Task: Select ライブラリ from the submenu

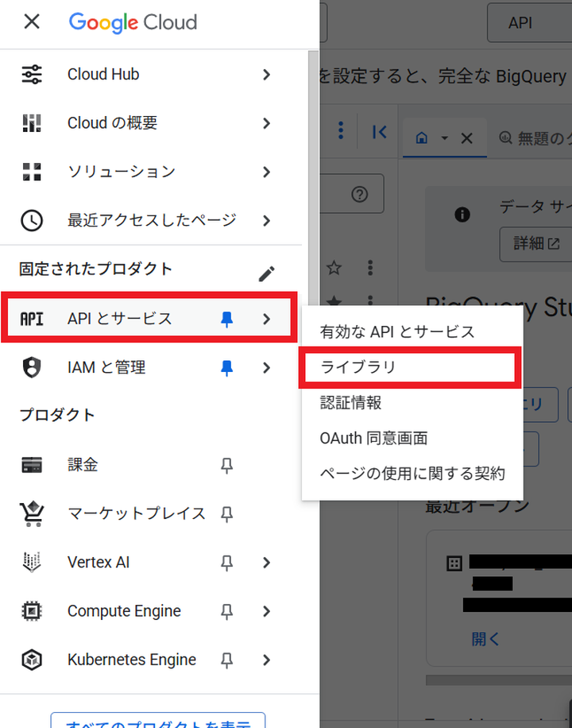Action: [x=357, y=367]
